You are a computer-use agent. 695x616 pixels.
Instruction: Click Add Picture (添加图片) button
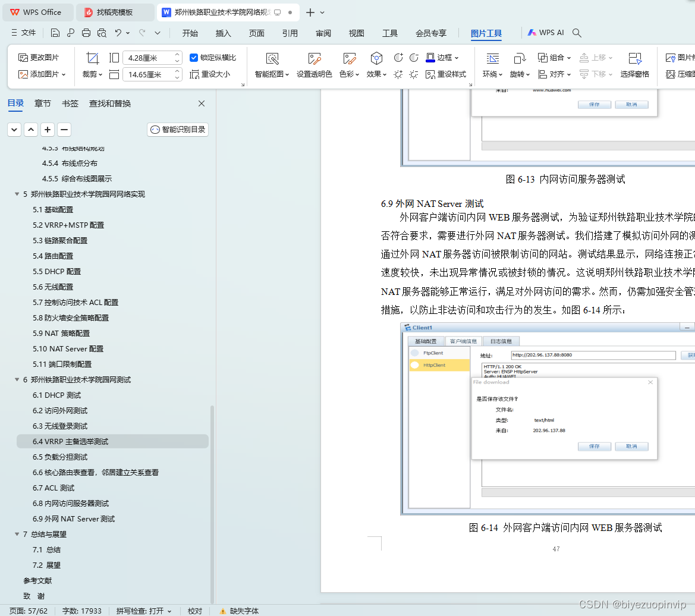click(x=42, y=74)
